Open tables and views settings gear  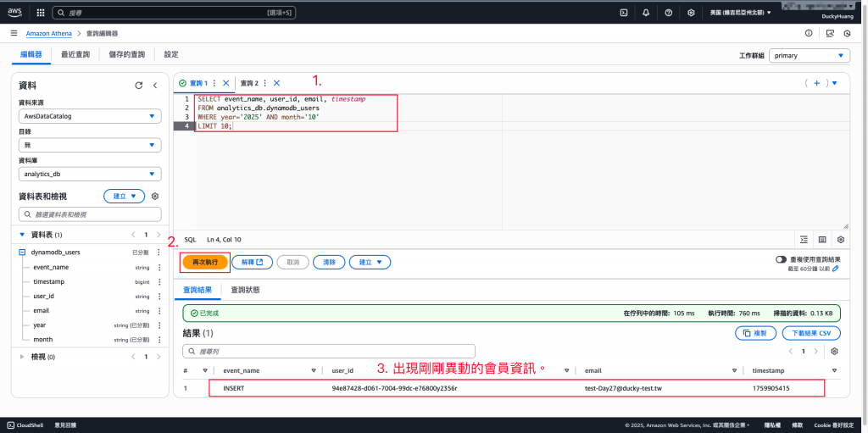tap(155, 196)
